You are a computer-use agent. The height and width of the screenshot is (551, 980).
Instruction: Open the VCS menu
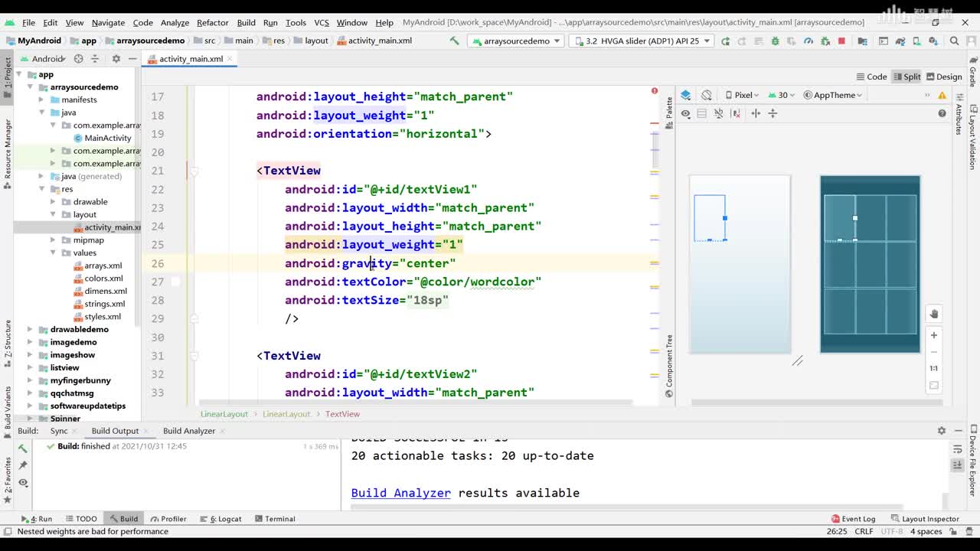(322, 22)
